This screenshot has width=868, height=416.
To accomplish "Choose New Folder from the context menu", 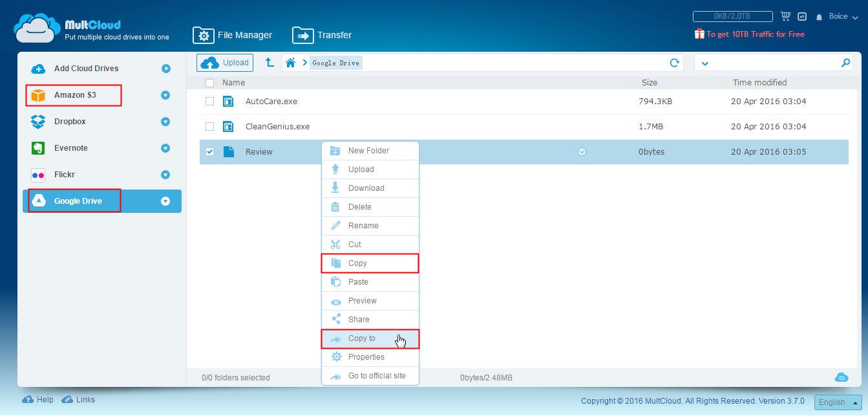I will pos(370,151).
